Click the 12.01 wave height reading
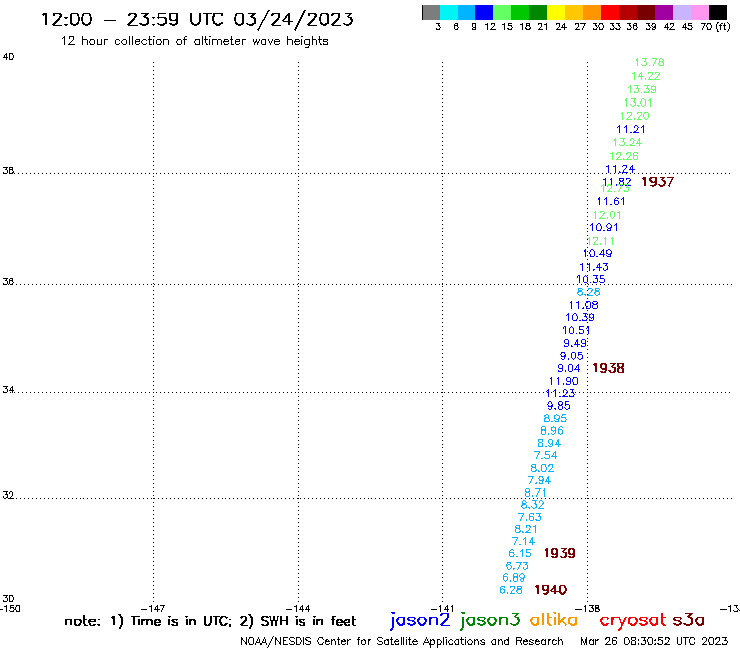The width and height of the screenshot is (740, 650). pos(607,215)
